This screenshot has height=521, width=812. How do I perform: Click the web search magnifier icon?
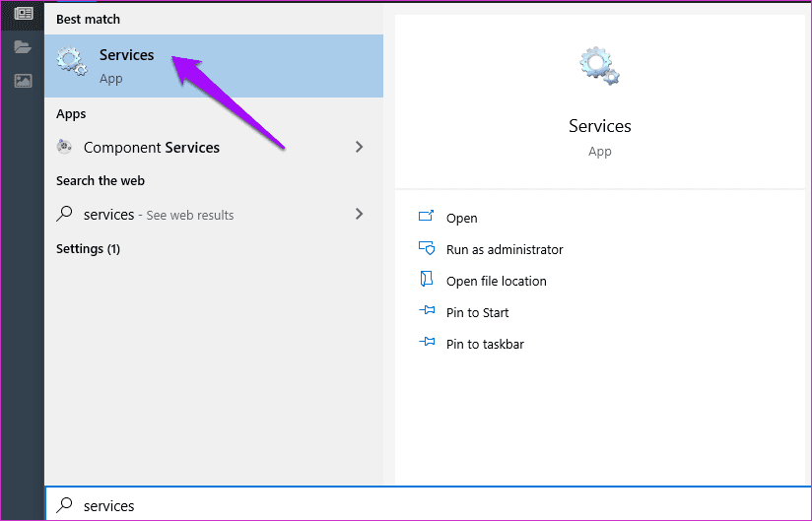[x=64, y=214]
